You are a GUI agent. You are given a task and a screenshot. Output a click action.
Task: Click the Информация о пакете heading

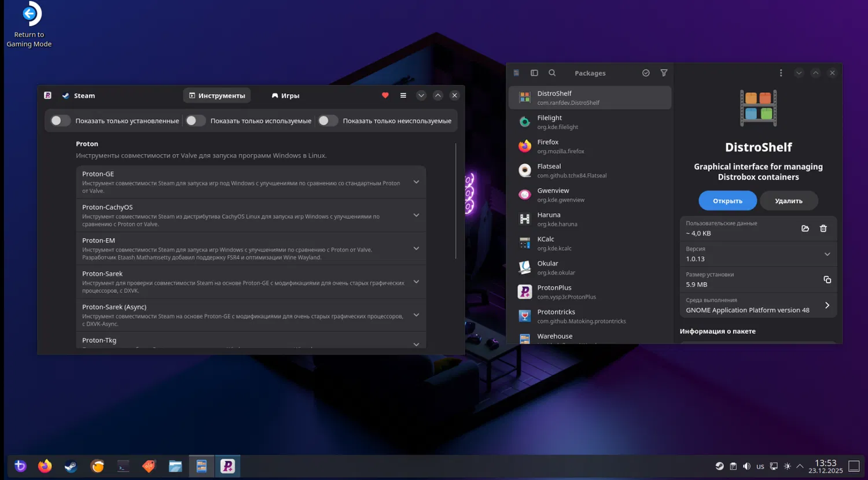coord(718,331)
